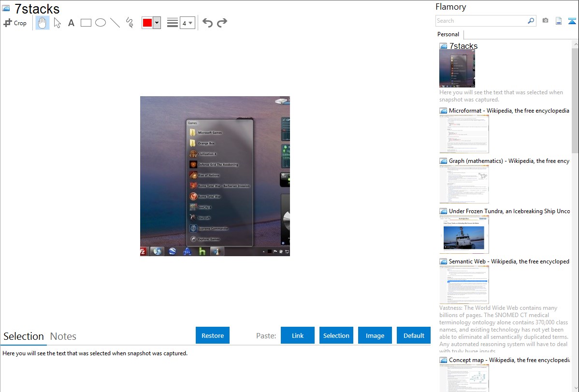Click icon beside Graph (mathematics) title
The height and width of the screenshot is (392, 579).
point(443,161)
